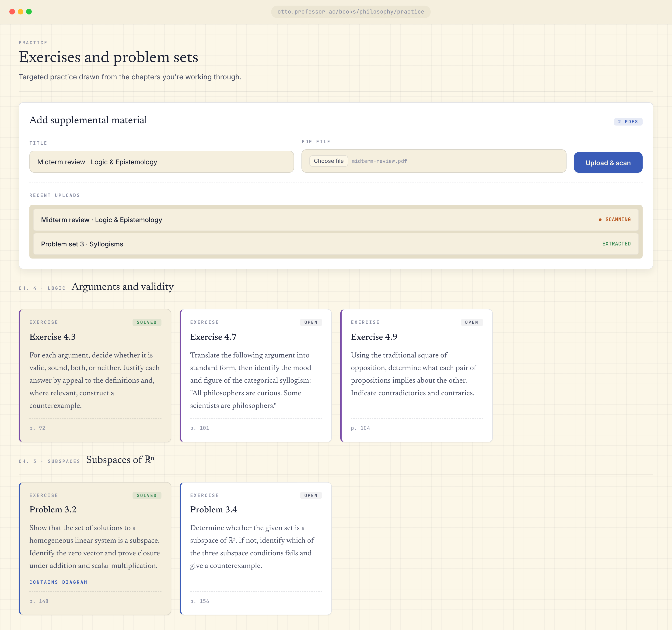Screen dimensions: 672x630
Task: Click the red close window button
Action: 12,11
